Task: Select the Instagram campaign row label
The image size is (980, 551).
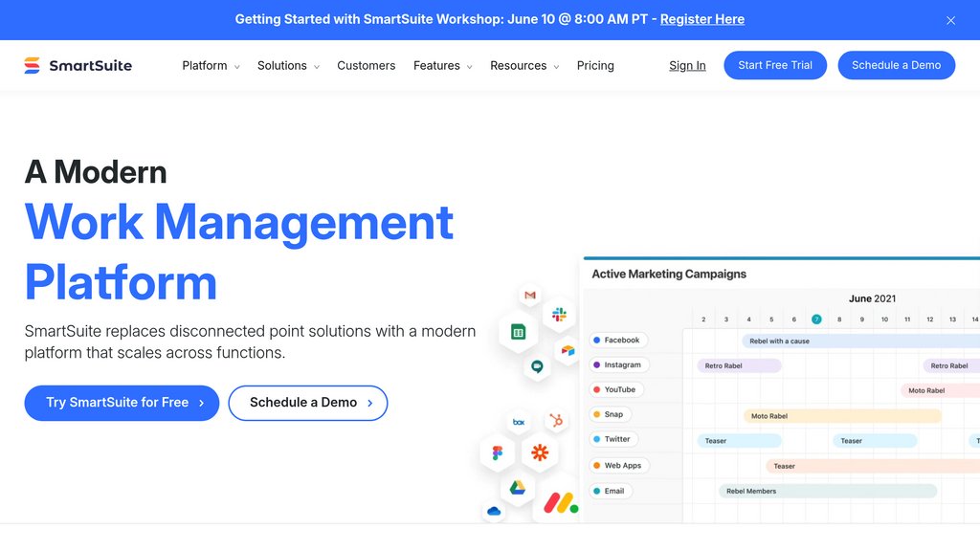Action: click(x=619, y=364)
